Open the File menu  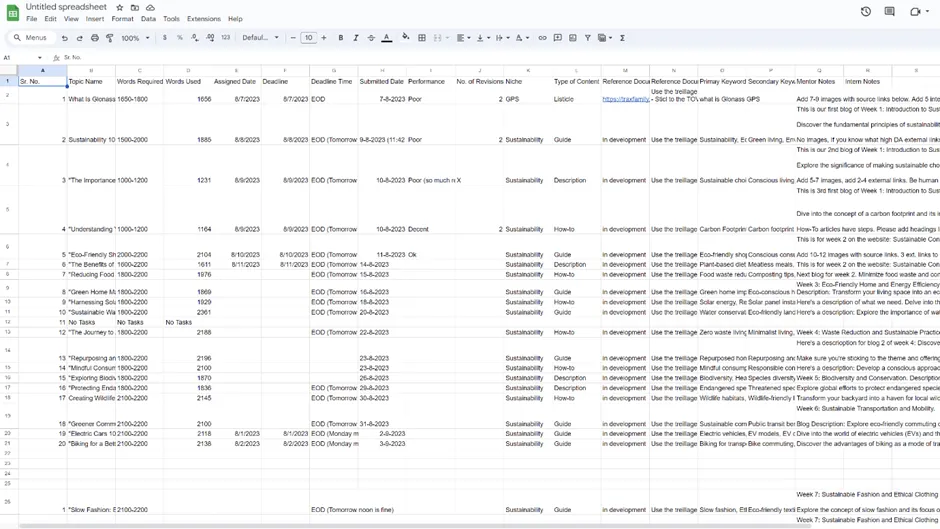coord(31,19)
